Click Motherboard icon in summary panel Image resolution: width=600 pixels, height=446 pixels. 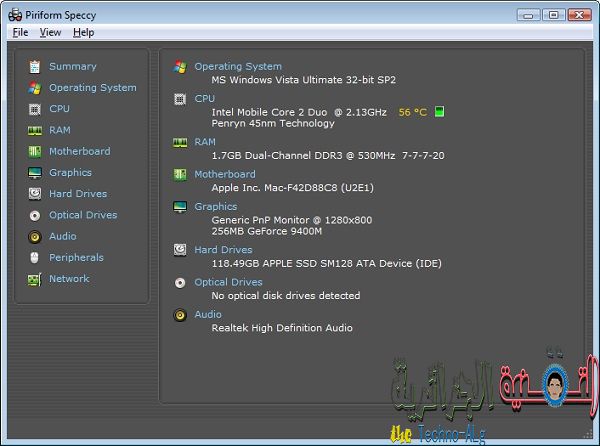tap(180, 175)
